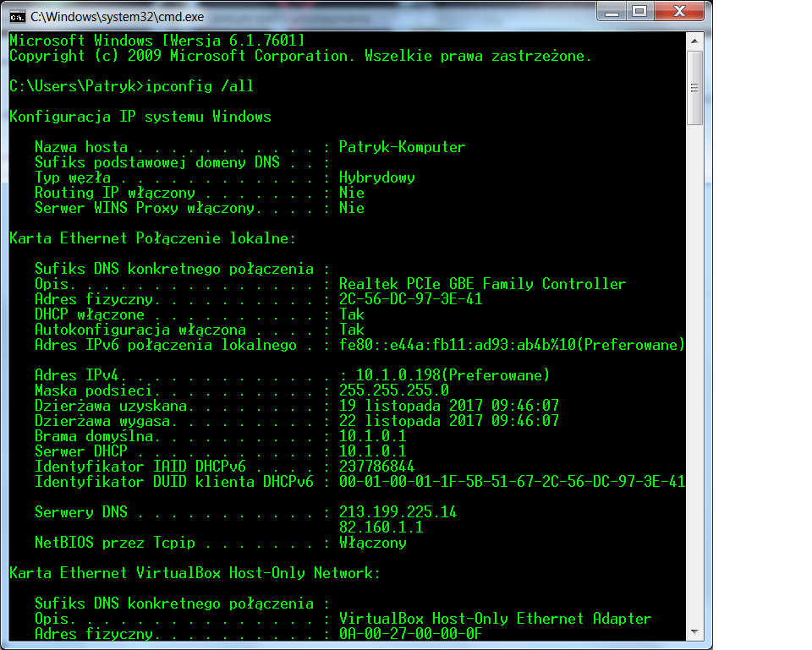This screenshot has width=812, height=650.
Task: Click physical address 2C-56-DC-97-3E-41
Action: coord(411,299)
